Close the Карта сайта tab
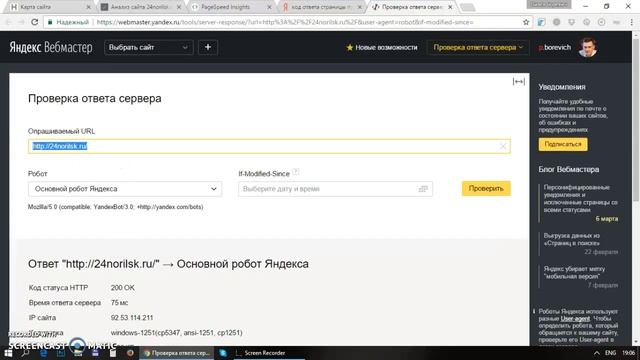The image size is (640, 360). point(89,7)
